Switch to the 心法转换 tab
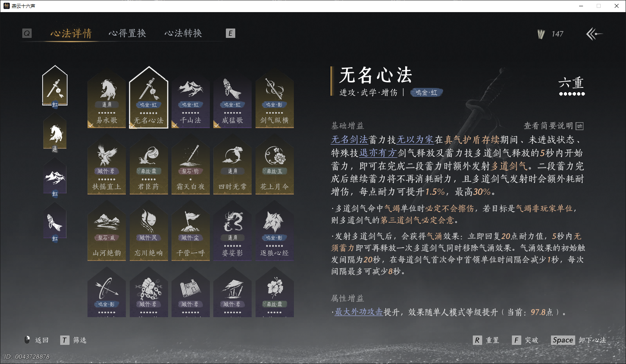626x364 pixels. 183,33
